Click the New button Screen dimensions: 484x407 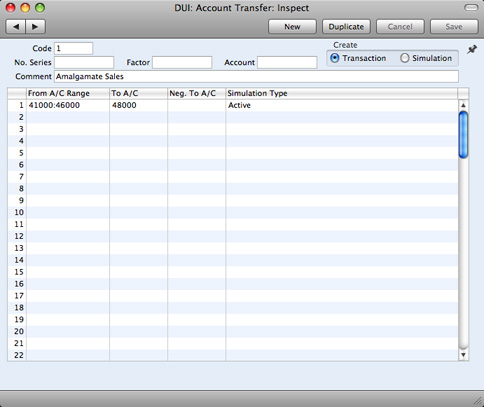[292, 27]
